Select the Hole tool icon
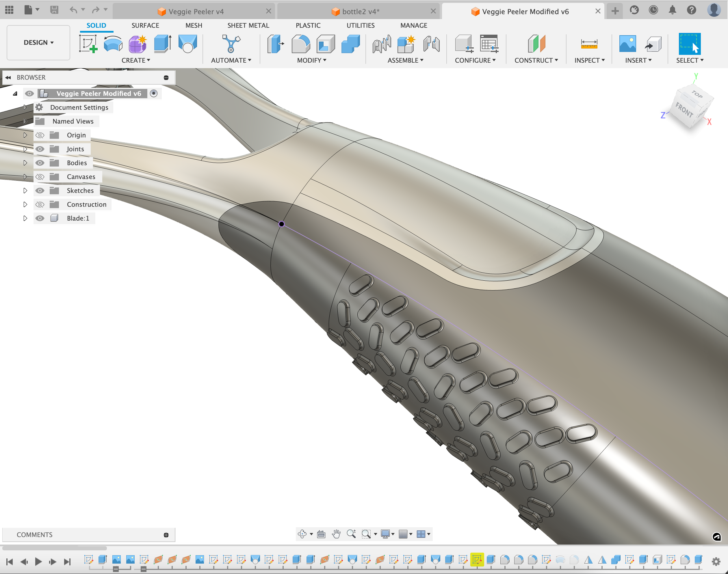This screenshot has height=574, width=728. coord(187,44)
